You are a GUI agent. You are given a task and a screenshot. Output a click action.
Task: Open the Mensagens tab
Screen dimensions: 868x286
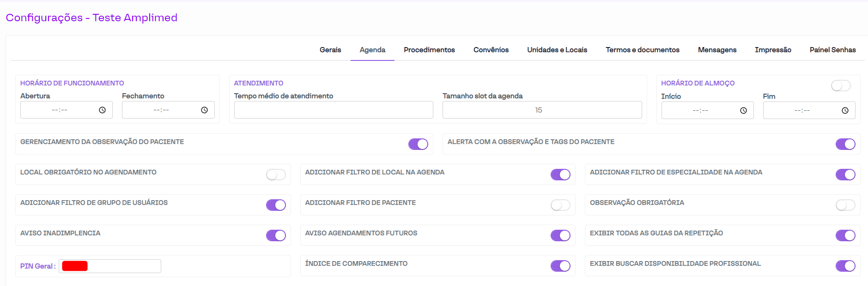pyautogui.click(x=717, y=50)
